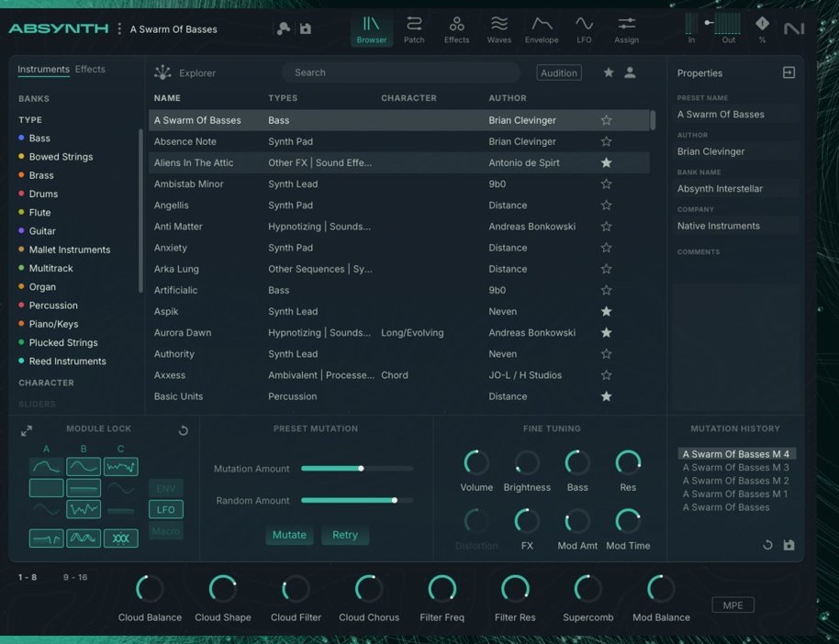Click the Native Instruments logo
This screenshot has width=839, height=644.
(x=793, y=28)
